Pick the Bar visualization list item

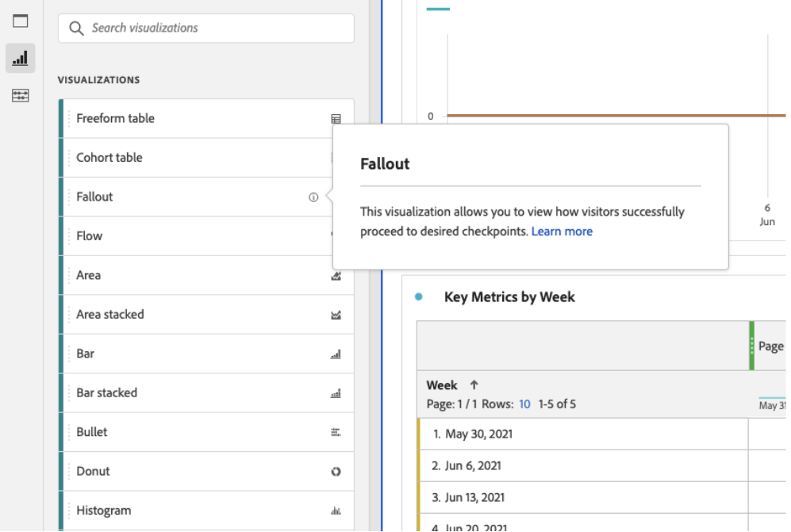[x=86, y=354]
